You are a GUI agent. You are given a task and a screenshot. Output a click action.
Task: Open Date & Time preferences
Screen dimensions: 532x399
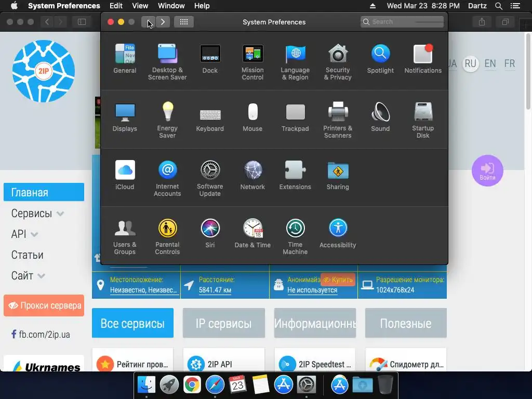coord(252,233)
